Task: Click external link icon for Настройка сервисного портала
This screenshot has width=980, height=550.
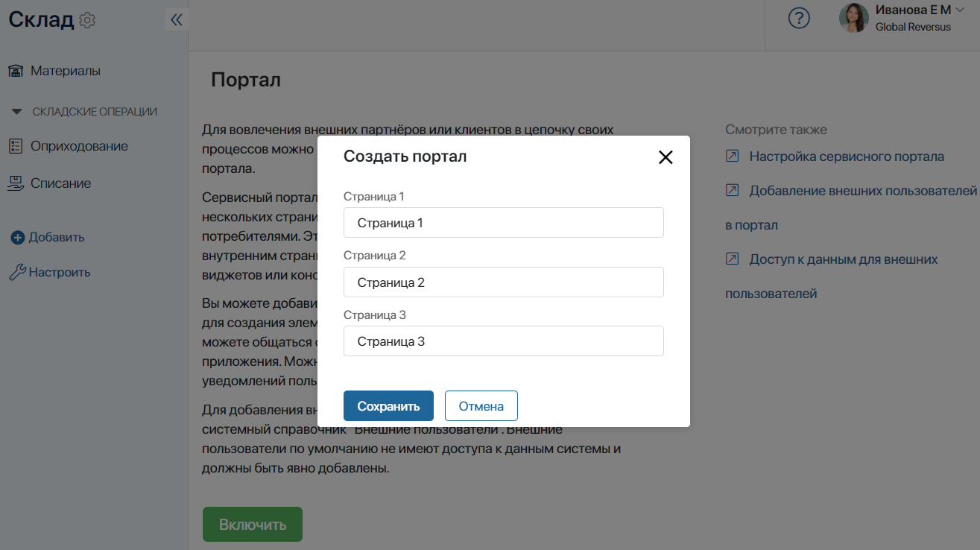Action: click(x=732, y=157)
